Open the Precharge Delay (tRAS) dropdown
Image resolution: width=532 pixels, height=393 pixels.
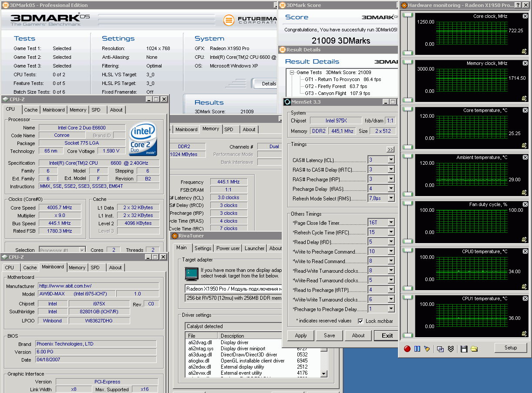point(391,189)
